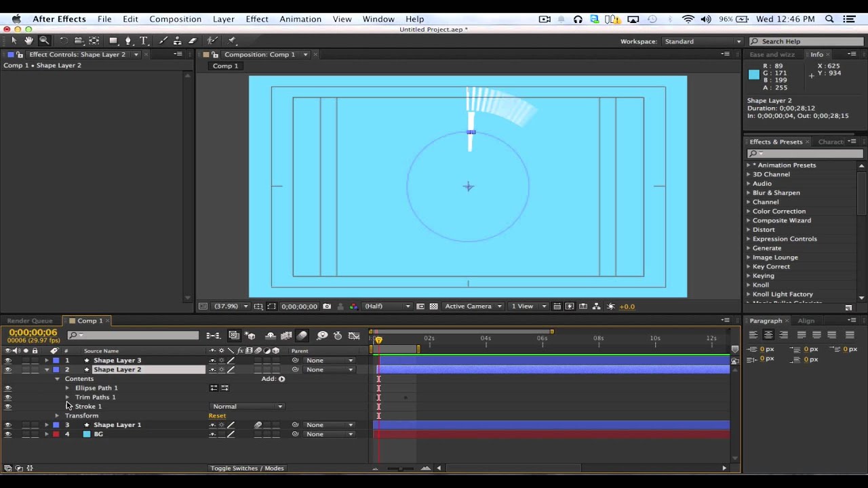This screenshot has width=868, height=488.
Task: Hide Stroke 1 with eye toggle
Action: coord(8,407)
